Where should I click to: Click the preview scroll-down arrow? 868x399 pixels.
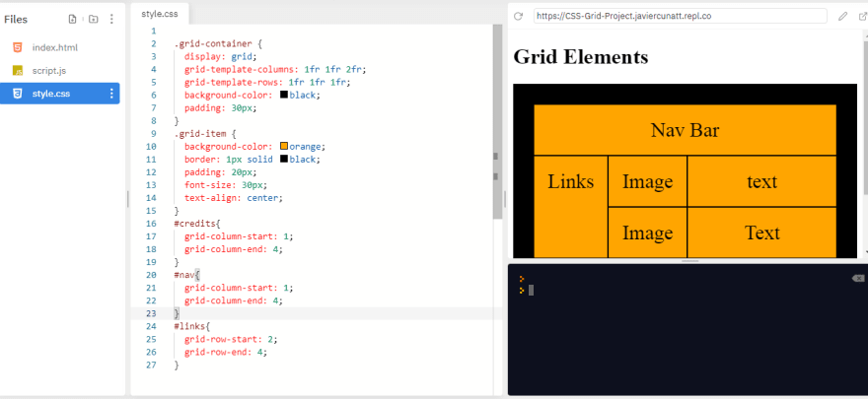(x=865, y=251)
